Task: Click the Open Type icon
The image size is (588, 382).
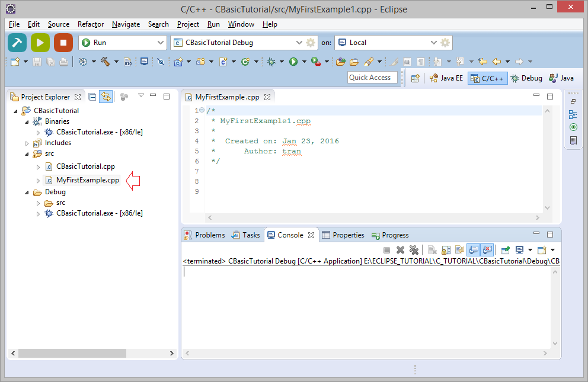Action: click(341, 62)
